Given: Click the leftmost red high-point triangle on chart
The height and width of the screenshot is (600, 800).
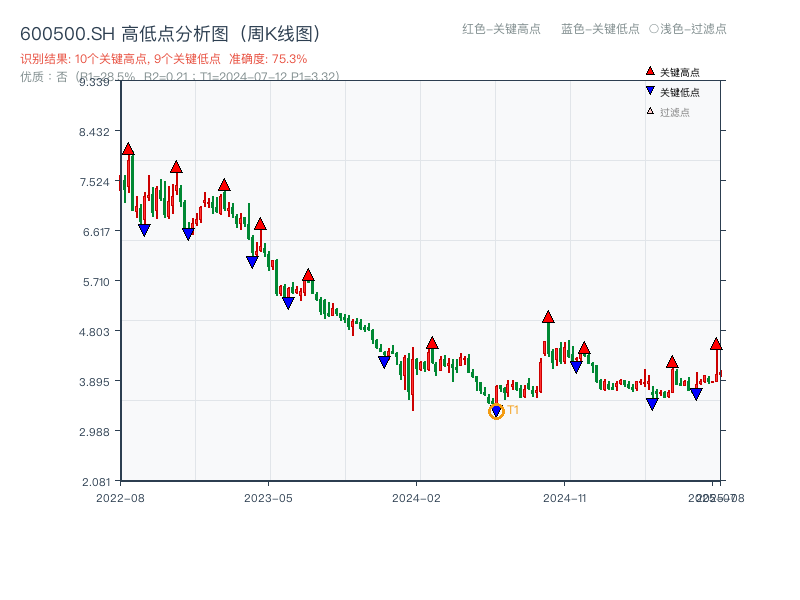Looking at the screenshot, I should pyautogui.click(x=128, y=149).
